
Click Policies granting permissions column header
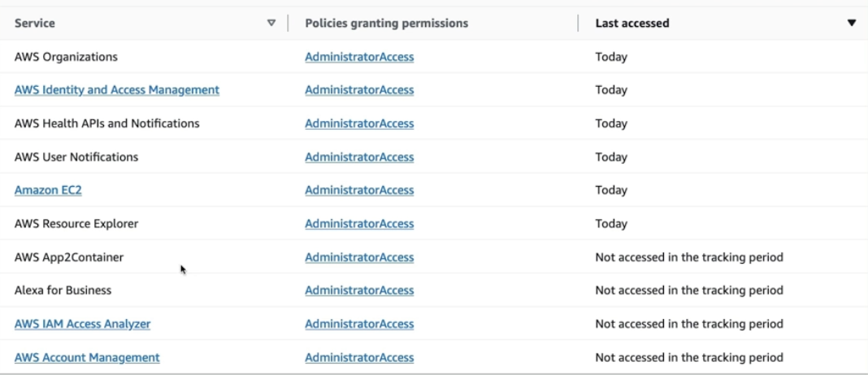[386, 24]
